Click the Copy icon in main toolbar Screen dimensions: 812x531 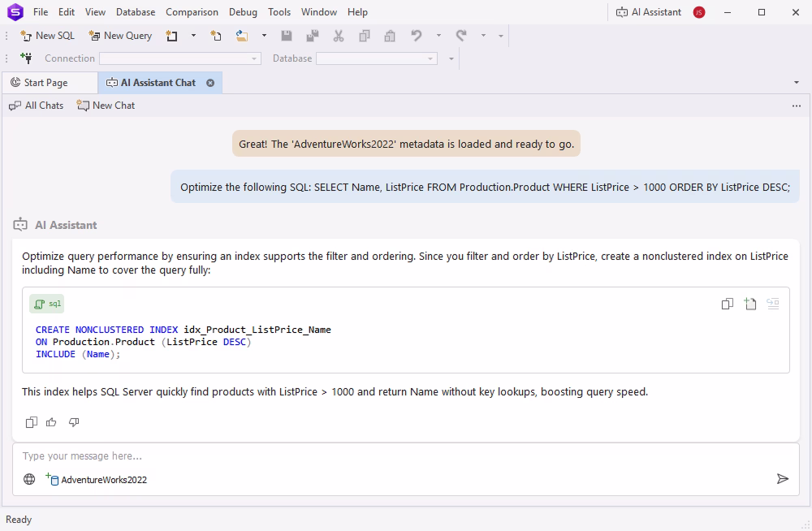click(364, 36)
